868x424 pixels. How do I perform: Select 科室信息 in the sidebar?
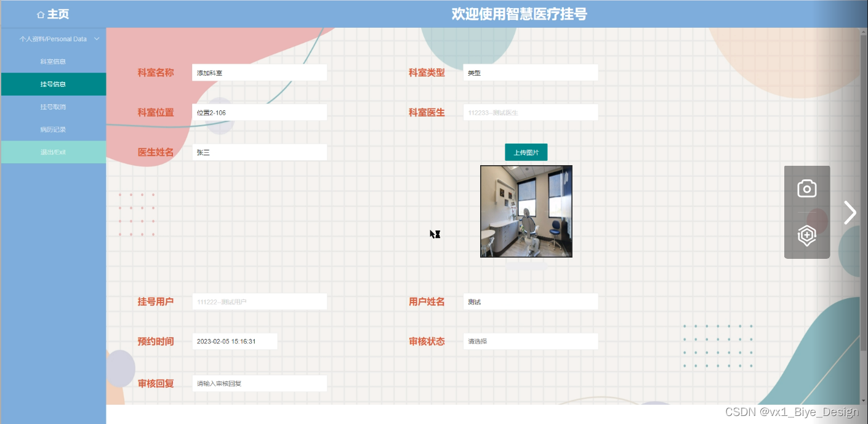[x=53, y=62]
